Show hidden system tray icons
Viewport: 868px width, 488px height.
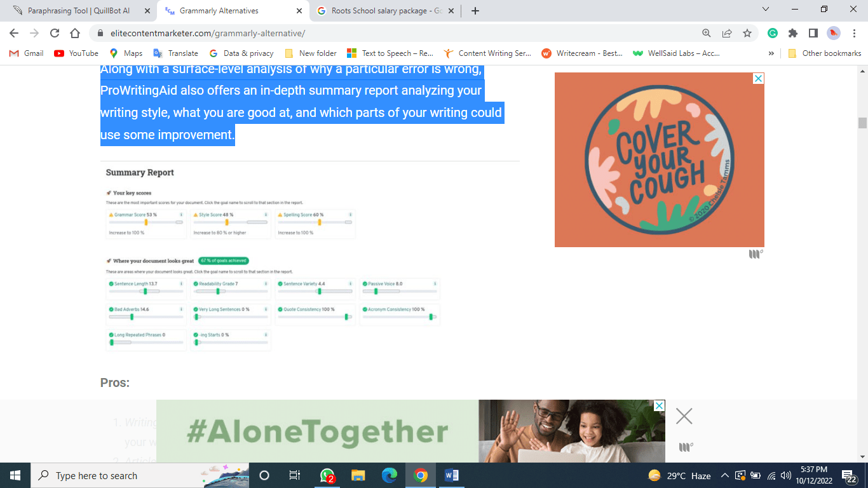(724, 475)
